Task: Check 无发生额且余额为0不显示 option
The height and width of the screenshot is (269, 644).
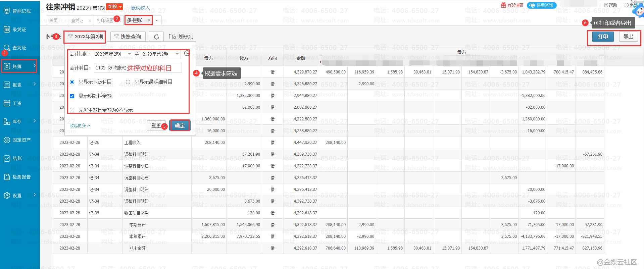Action: pyautogui.click(x=72, y=110)
